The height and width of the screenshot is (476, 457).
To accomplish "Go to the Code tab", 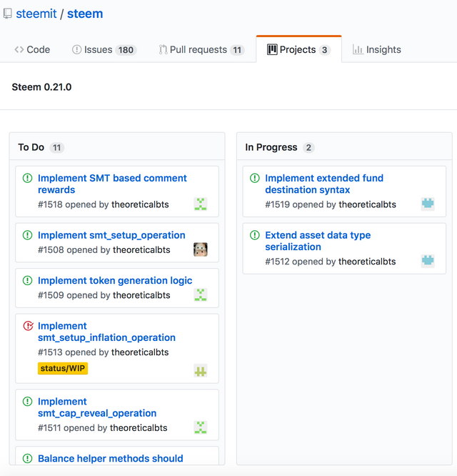I will [x=32, y=50].
